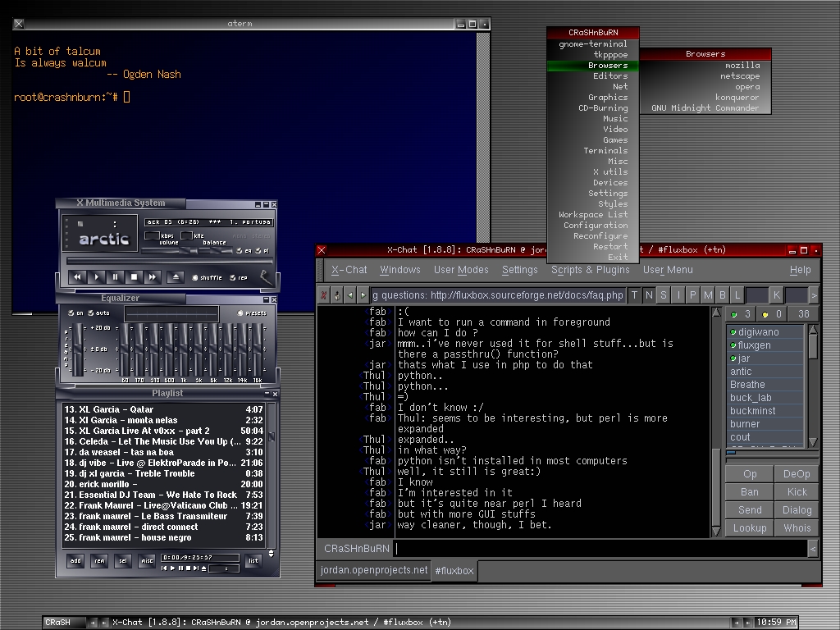Viewport: 840px width, 630px height.
Task: Toggle the M moderated mode button in X-Chat
Action: point(708,295)
